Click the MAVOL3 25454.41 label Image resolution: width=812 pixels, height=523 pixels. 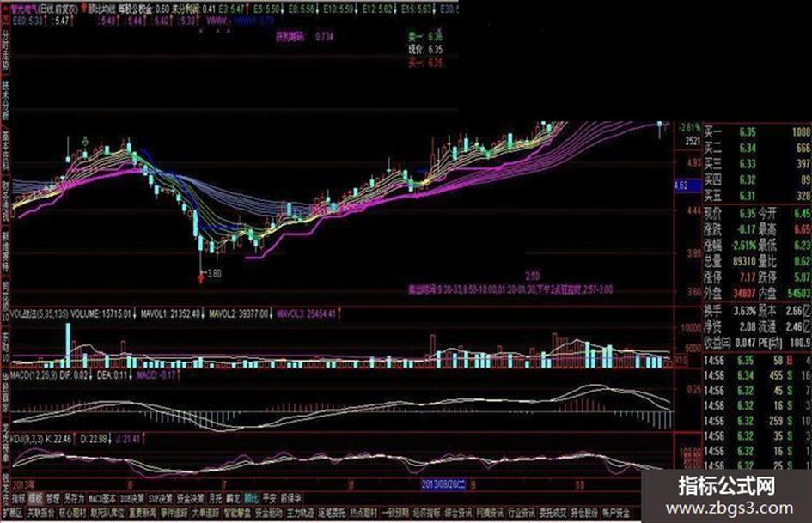(x=306, y=313)
